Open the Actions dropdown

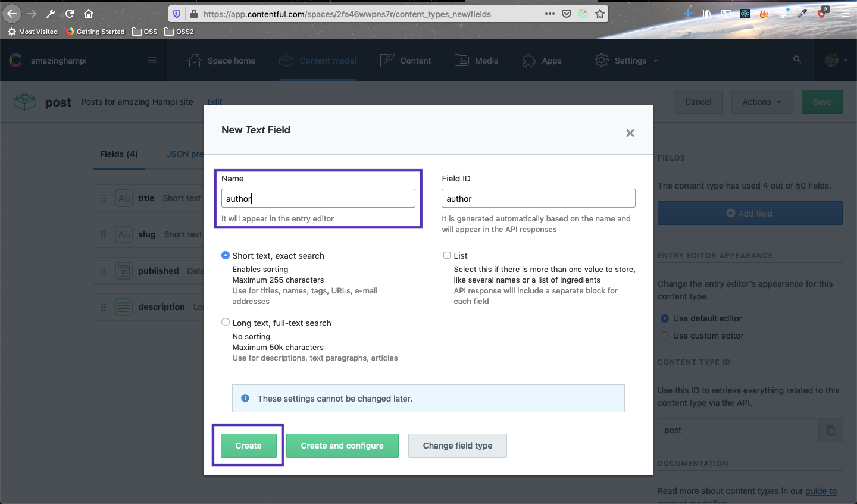pyautogui.click(x=762, y=102)
